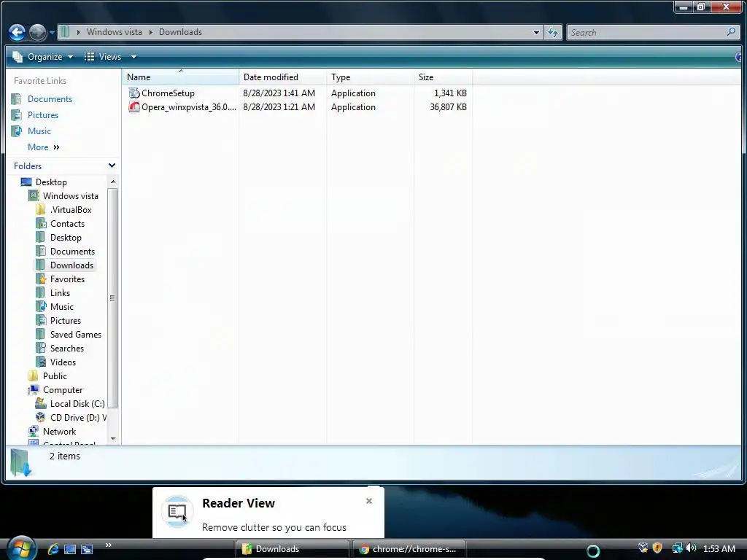Viewport: 747px width, 560px height.
Task: Select Documents folder in tree
Action: [x=72, y=252]
